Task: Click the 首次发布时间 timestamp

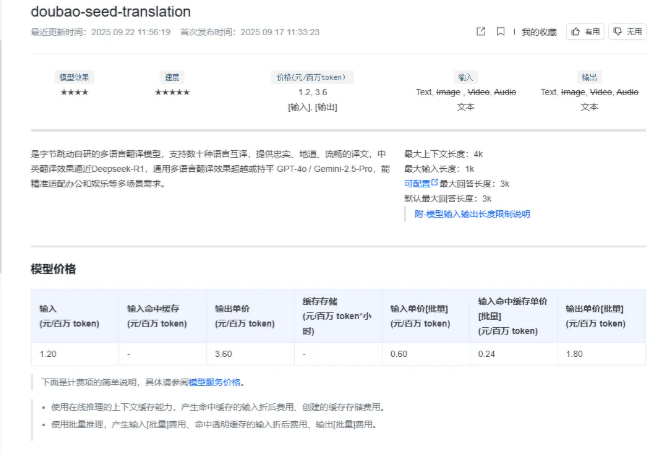Action: tap(250, 32)
